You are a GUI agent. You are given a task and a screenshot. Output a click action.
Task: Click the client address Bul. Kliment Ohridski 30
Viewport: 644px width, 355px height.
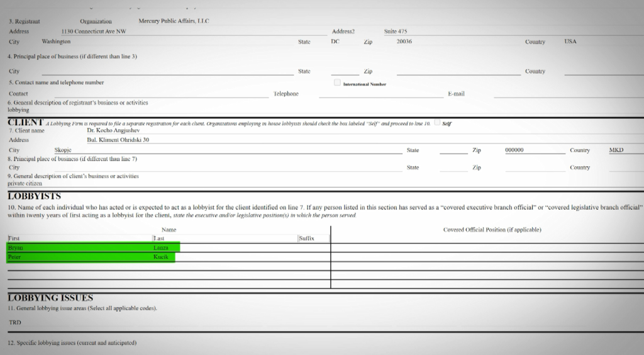118,140
